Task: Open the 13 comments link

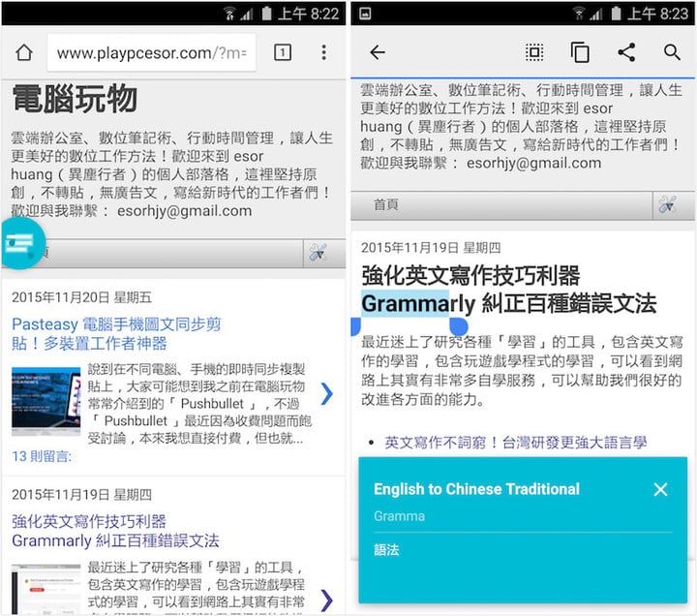Action: tap(40, 455)
